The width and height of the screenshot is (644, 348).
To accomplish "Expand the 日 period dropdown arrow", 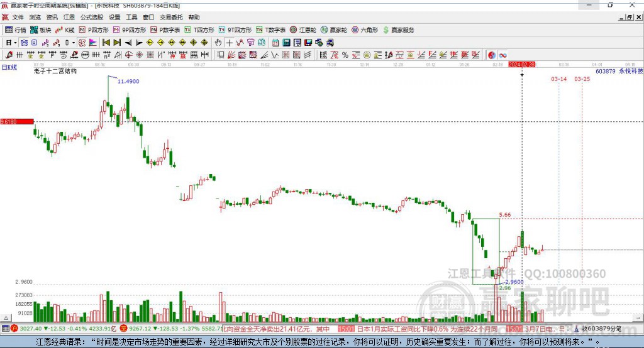I will tap(16, 43).
